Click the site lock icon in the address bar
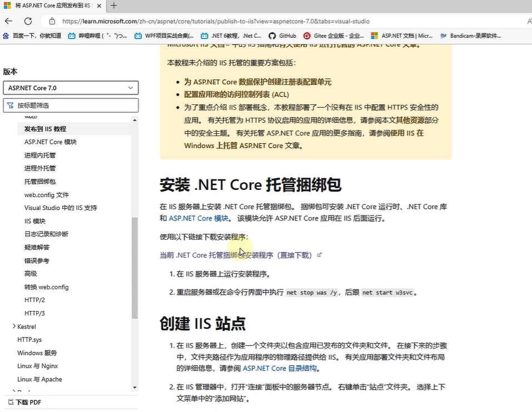The width and height of the screenshot is (532, 412). [x=52, y=21]
